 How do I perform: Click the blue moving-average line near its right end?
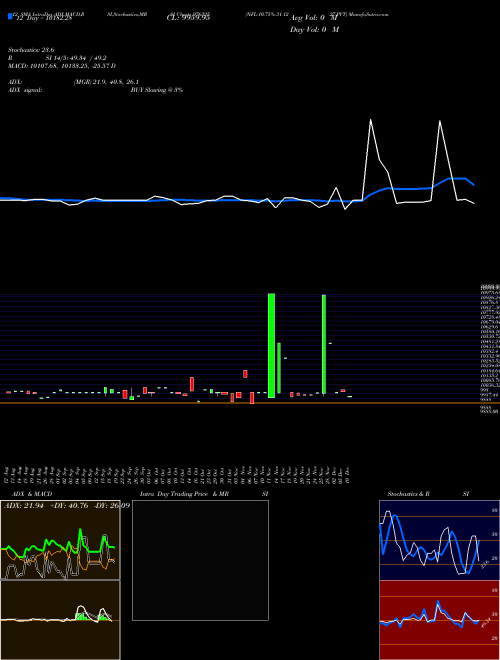tap(465, 179)
